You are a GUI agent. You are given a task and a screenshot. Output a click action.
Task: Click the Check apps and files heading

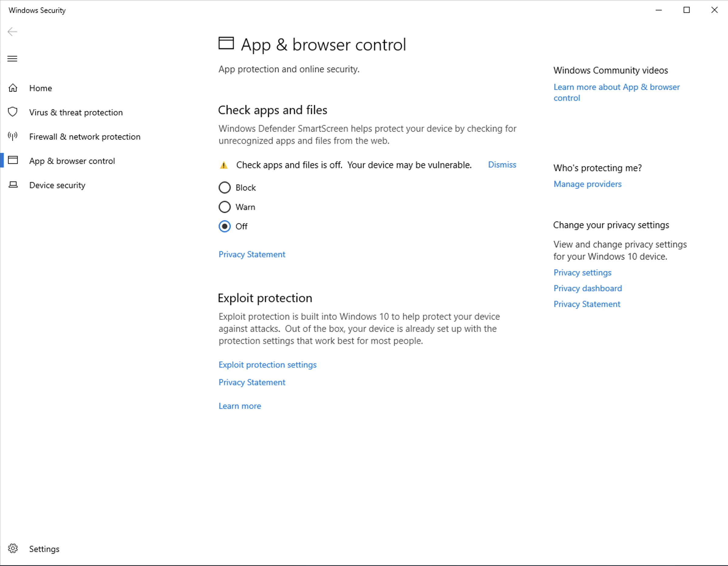(x=273, y=110)
